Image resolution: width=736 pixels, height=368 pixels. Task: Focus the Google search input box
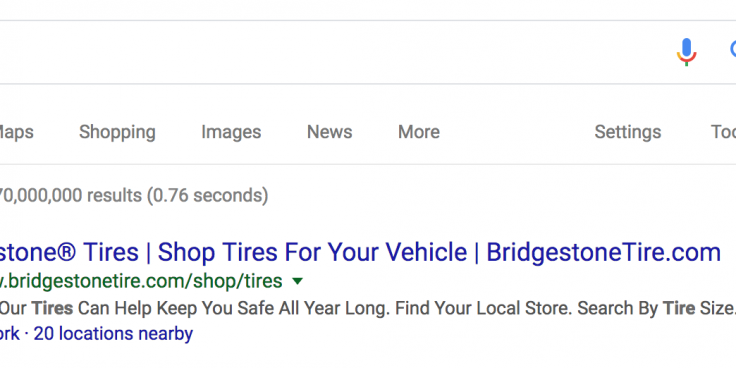329,52
